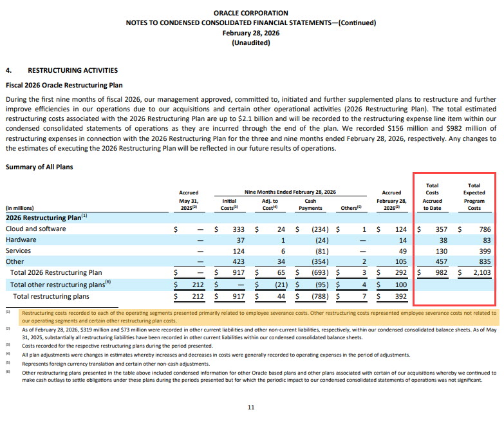The width and height of the screenshot is (504, 421).
Task: Select the Total 2026 Restructuring Plan row label
Action: pos(57,273)
